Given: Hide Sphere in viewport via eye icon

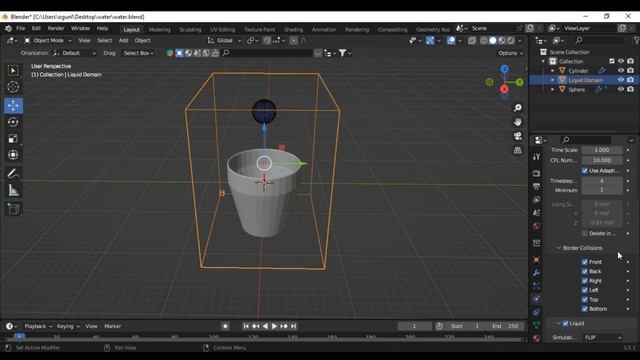Looking at the screenshot, I should (x=621, y=89).
